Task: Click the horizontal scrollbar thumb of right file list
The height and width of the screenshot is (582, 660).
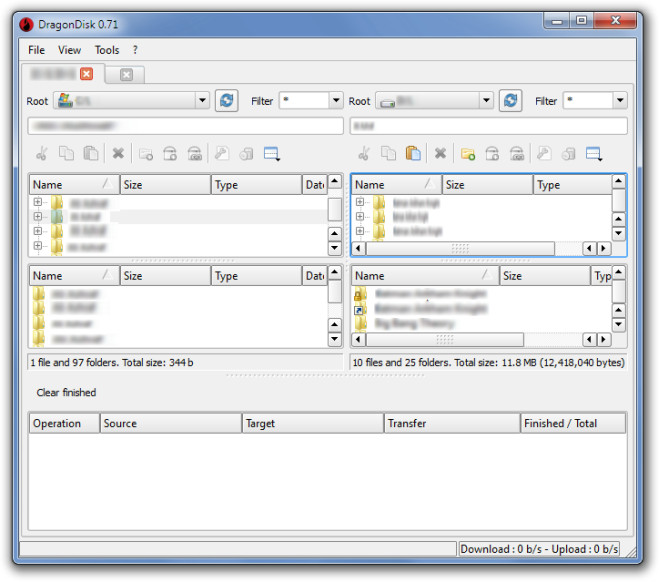Action: coord(445,339)
